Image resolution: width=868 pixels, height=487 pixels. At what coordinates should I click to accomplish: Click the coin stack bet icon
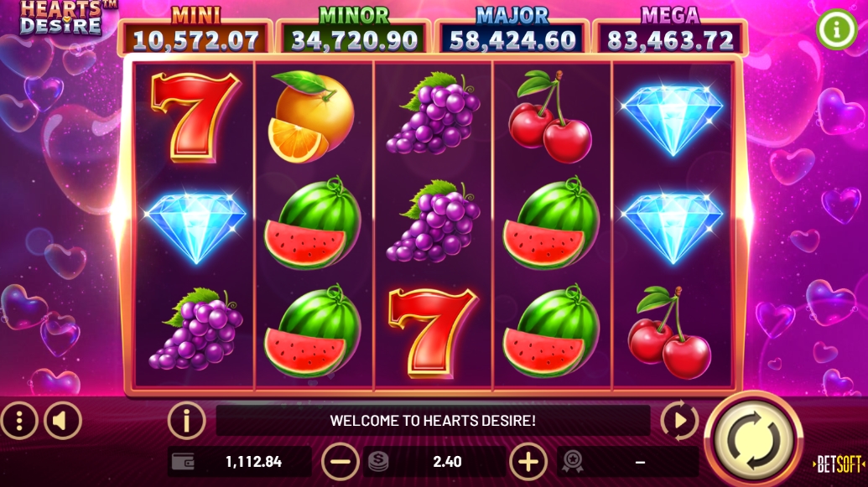click(378, 461)
